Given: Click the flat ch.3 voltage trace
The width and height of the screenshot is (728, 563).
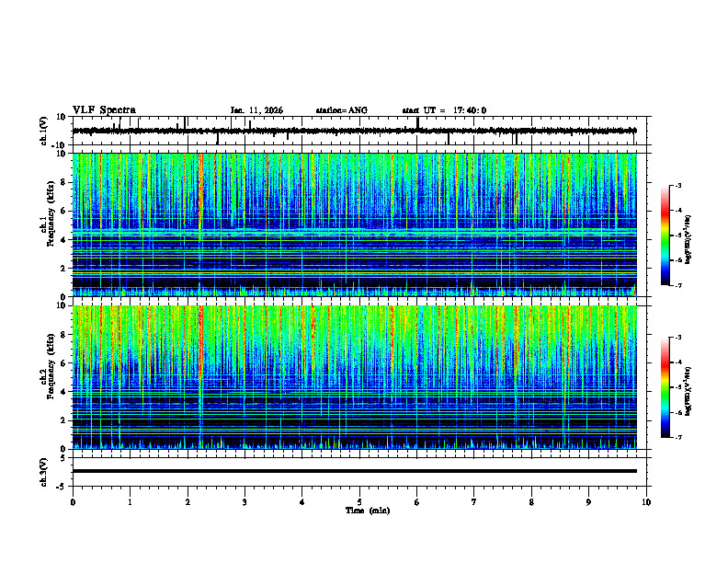Looking at the screenshot, I should coord(355,471).
